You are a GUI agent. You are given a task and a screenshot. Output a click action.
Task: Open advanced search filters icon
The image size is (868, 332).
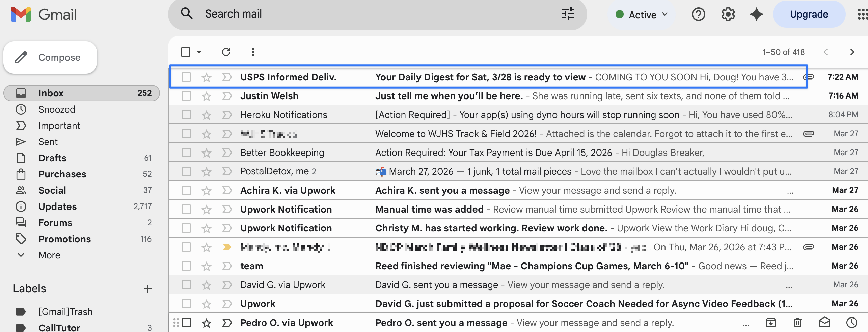568,14
